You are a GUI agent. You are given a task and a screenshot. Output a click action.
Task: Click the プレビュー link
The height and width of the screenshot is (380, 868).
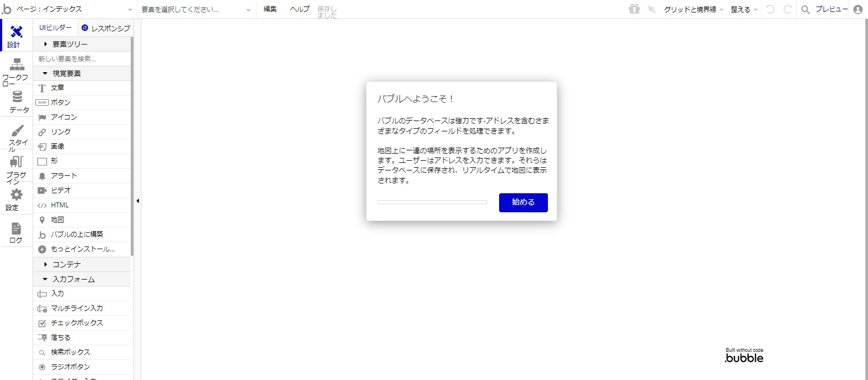pyautogui.click(x=831, y=10)
